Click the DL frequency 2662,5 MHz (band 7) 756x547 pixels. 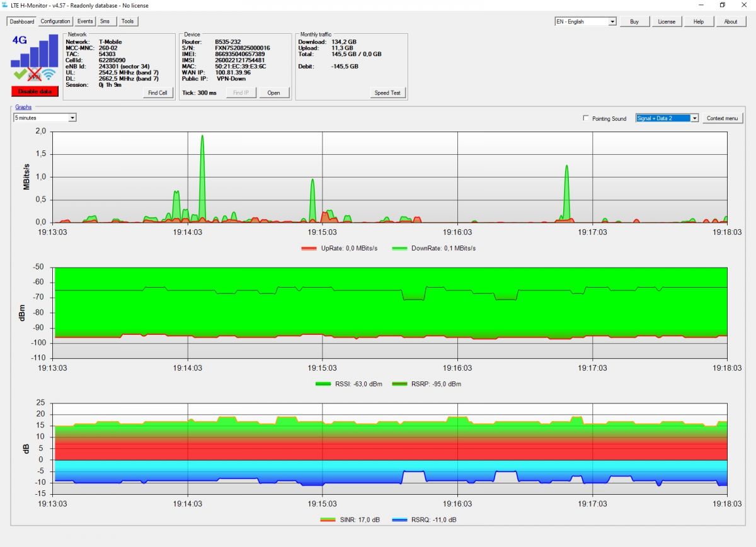point(129,79)
